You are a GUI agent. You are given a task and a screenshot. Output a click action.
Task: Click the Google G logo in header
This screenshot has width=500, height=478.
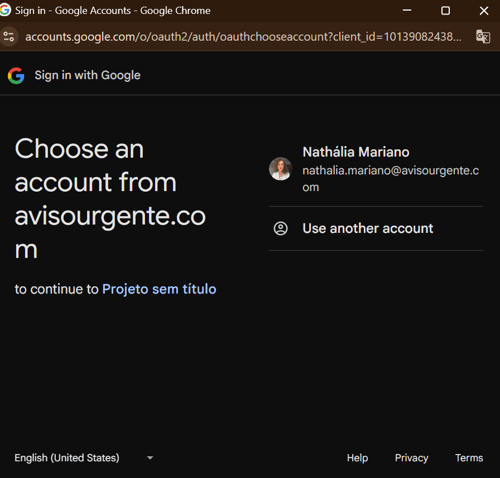click(16, 75)
